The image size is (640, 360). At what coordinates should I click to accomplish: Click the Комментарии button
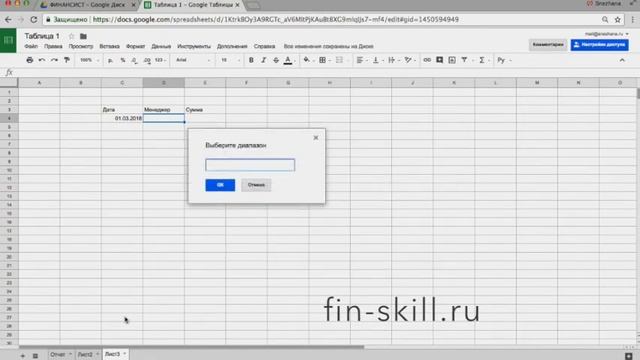548,44
